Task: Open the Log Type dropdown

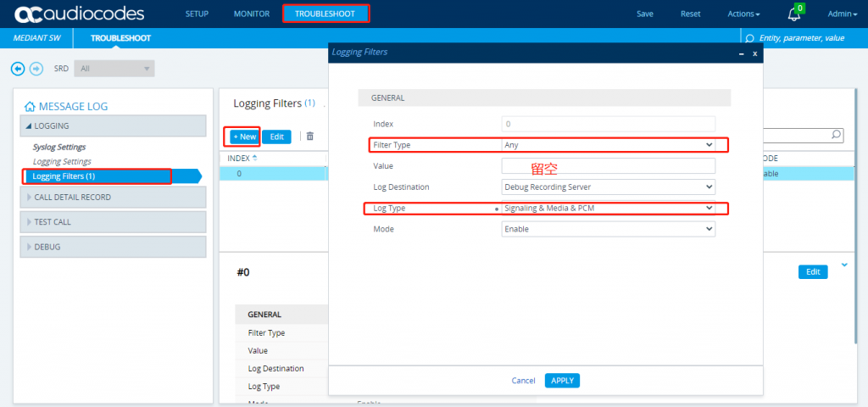Action: coord(609,209)
